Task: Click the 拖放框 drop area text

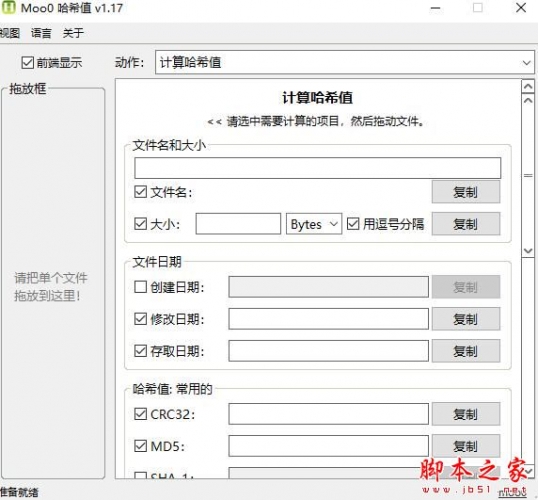Action: point(51,287)
